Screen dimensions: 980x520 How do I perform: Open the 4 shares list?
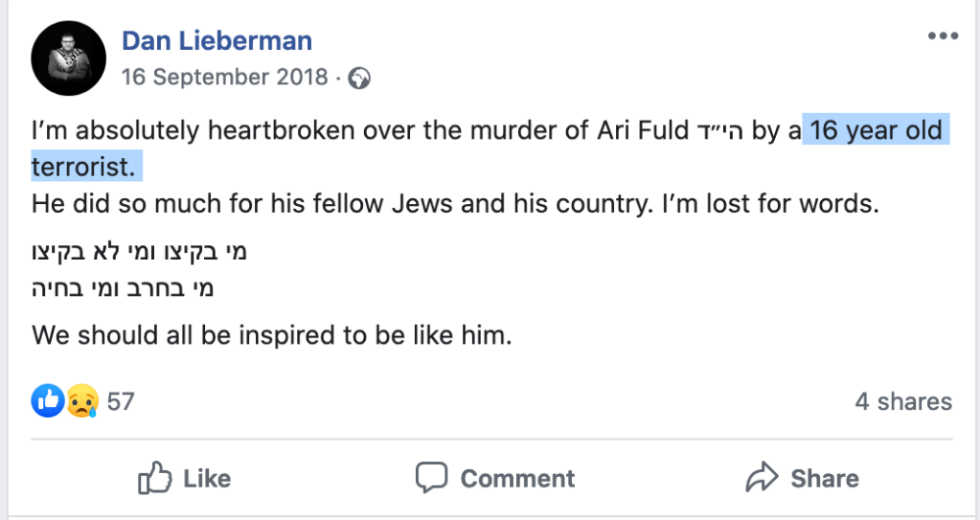903,401
